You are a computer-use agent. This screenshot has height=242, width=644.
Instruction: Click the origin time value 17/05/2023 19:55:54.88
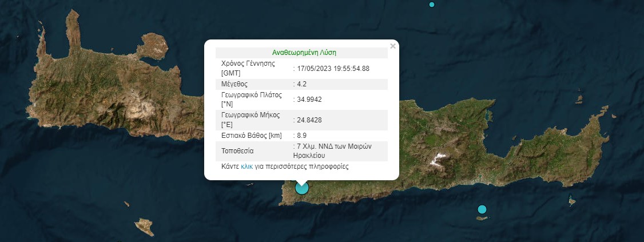pyautogui.click(x=333, y=69)
